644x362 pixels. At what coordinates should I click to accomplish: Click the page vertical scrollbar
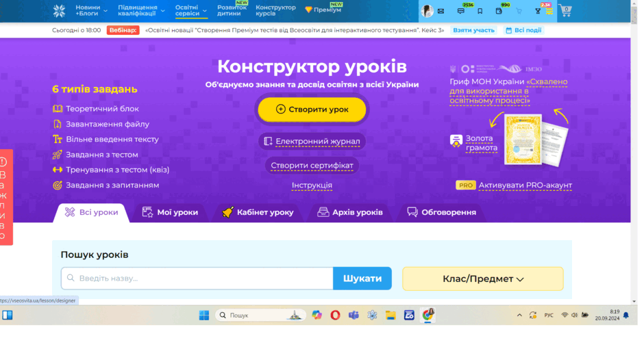point(634,152)
